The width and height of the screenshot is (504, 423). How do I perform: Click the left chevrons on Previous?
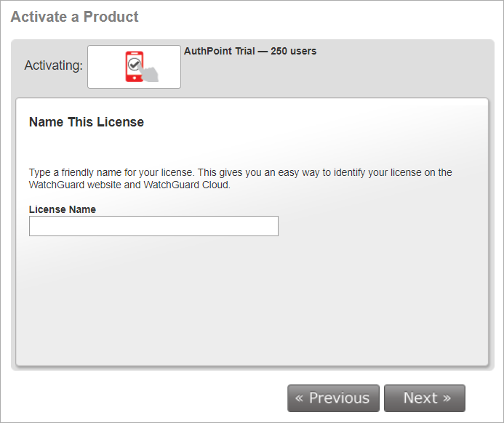(300, 398)
